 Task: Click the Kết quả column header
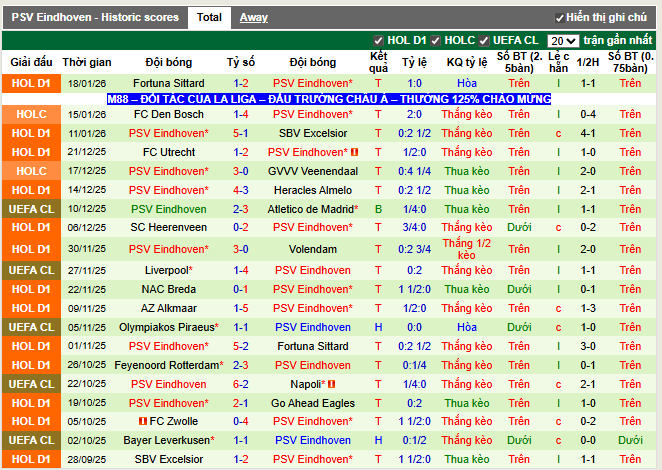[378, 62]
